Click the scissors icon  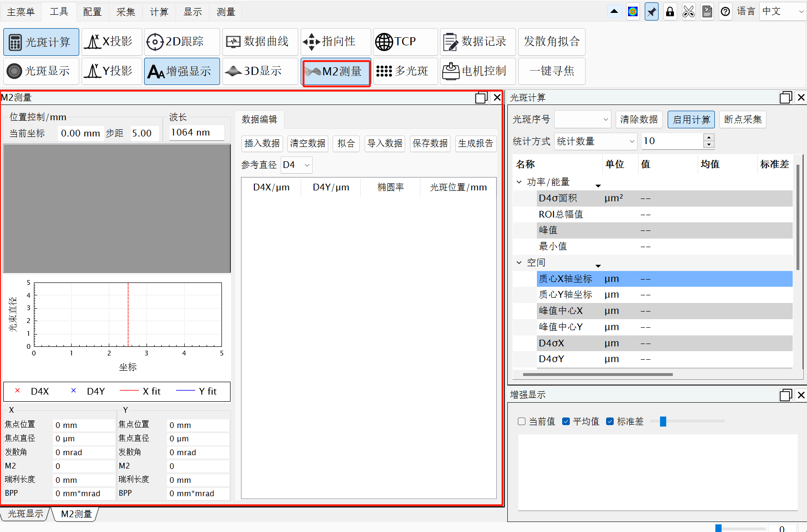[x=688, y=11]
